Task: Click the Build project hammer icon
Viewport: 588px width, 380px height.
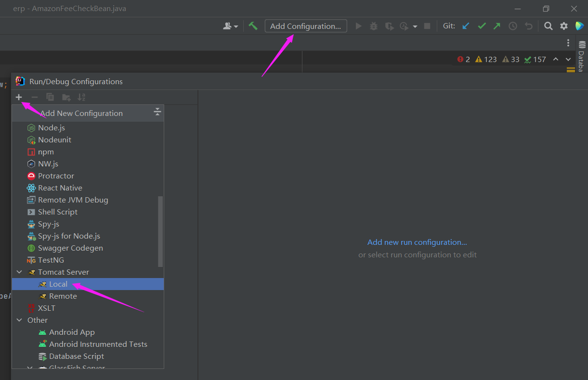Action: tap(253, 26)
